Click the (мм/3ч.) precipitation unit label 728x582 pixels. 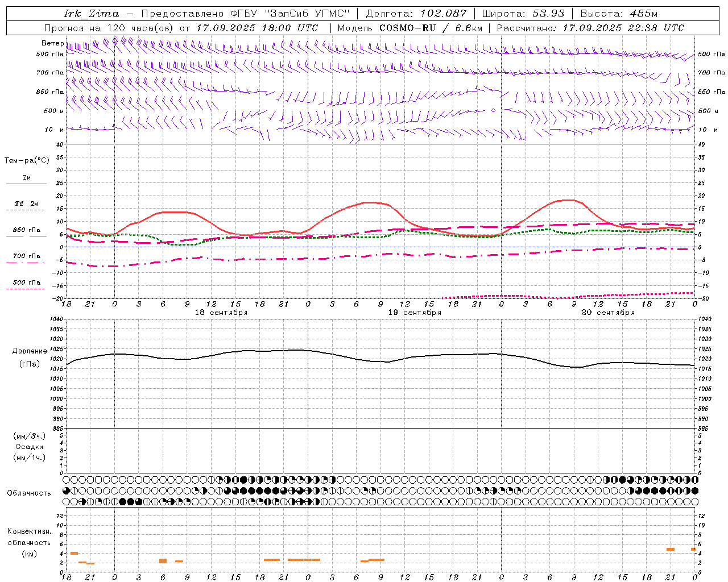(30, 436)
